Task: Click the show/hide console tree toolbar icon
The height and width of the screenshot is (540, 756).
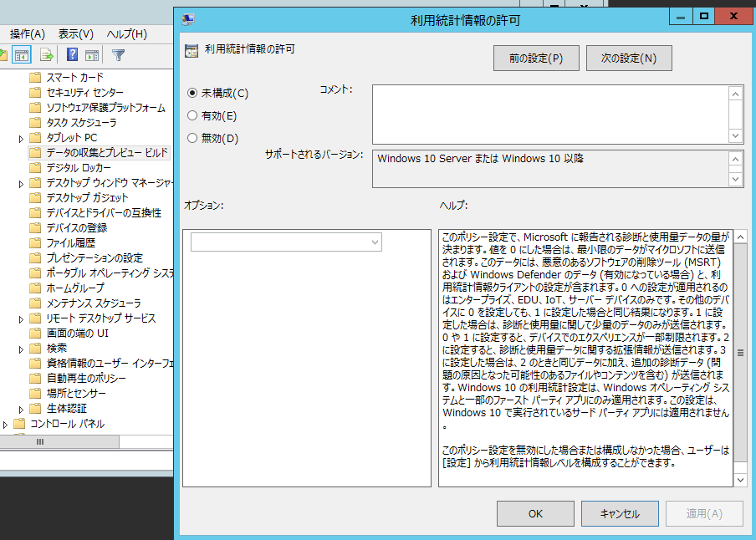Action: [x=22, y=55]
